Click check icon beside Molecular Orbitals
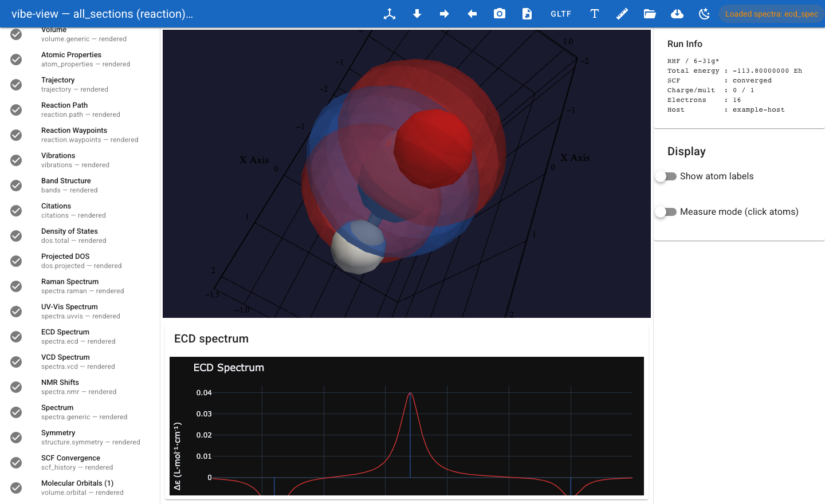 coord(16,488)
